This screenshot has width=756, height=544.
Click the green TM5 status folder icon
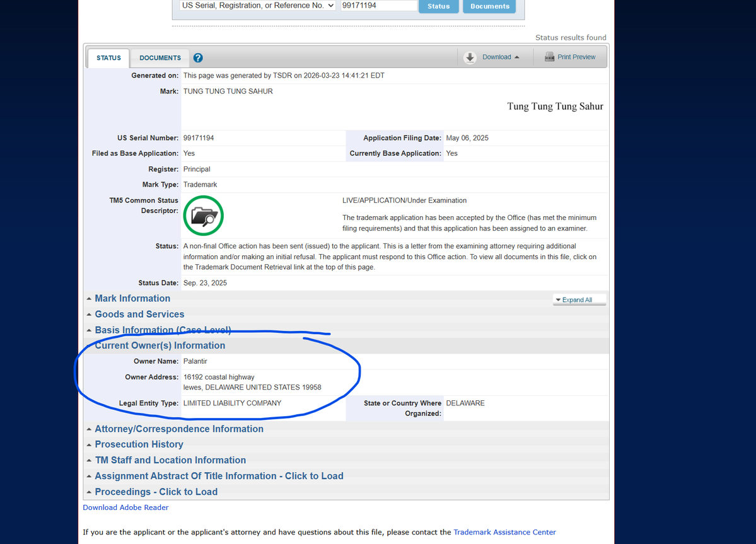pyautogui.click(x=204, y=216)
